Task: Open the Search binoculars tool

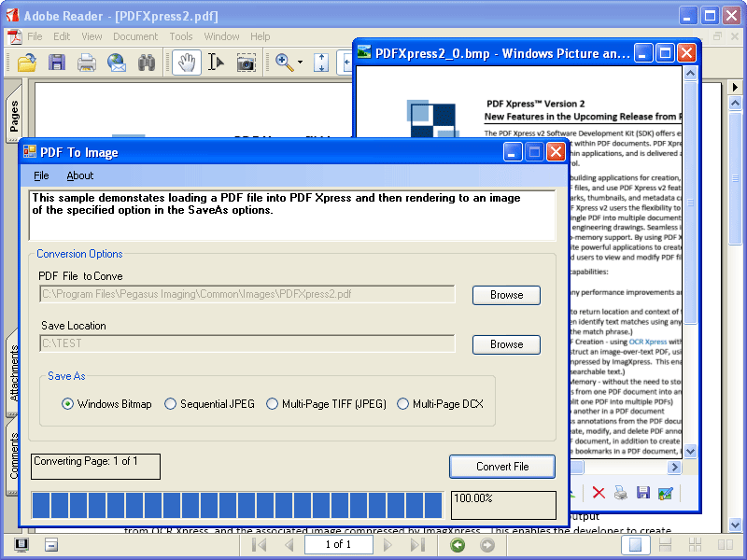Action: [x=146, y=62]
